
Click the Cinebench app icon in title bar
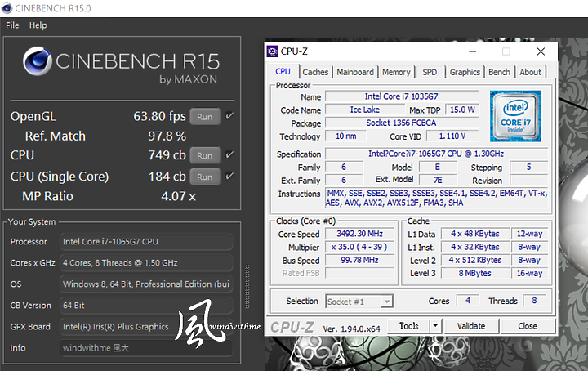click(7, 8)
